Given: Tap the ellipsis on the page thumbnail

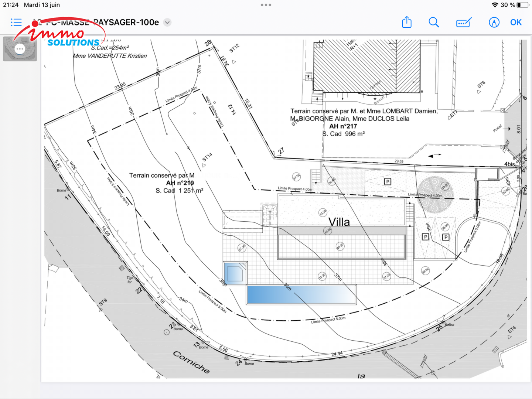Looking at the screenshot, I should pos(20,49).
